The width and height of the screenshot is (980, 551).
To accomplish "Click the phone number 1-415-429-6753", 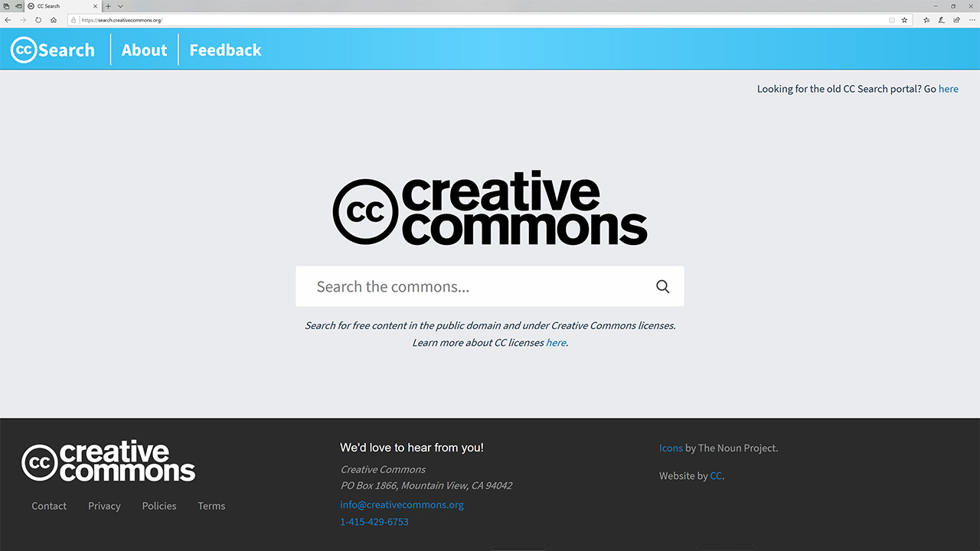I will (374, 522).
